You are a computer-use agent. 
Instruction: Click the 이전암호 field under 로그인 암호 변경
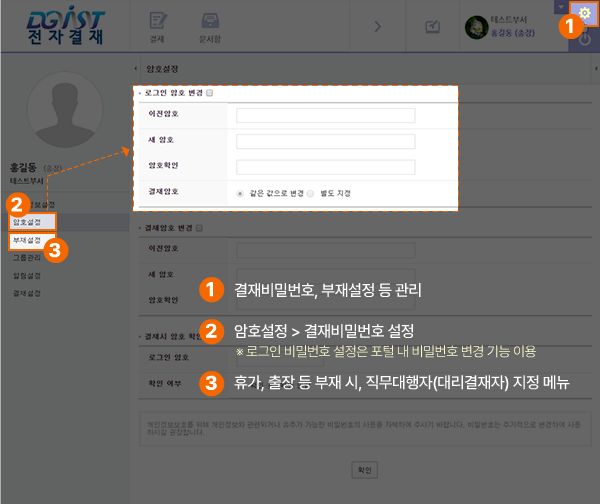[x=326, y=115]
